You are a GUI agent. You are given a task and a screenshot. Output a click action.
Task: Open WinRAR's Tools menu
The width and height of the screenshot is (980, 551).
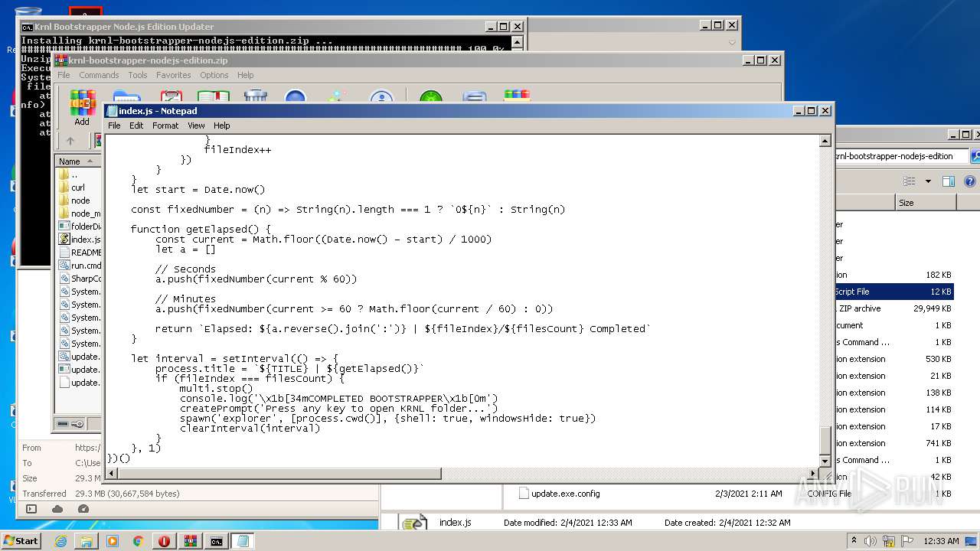pyautogui.click(x=138, y=75)
